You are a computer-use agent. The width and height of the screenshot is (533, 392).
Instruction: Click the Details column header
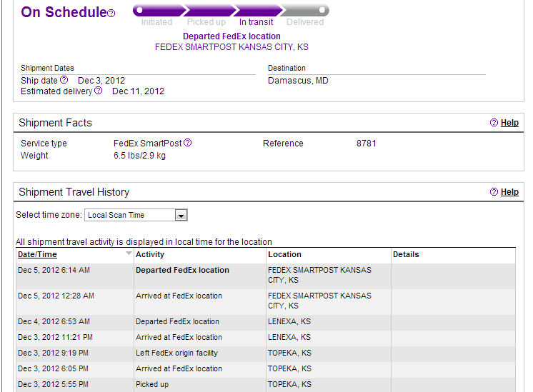(x=406, y=254)
